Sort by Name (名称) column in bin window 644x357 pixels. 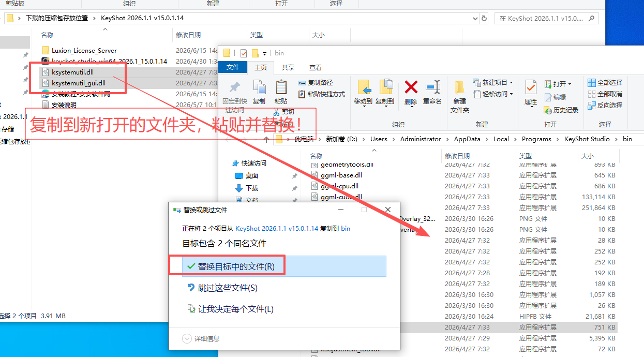click(x=316, y=156)
